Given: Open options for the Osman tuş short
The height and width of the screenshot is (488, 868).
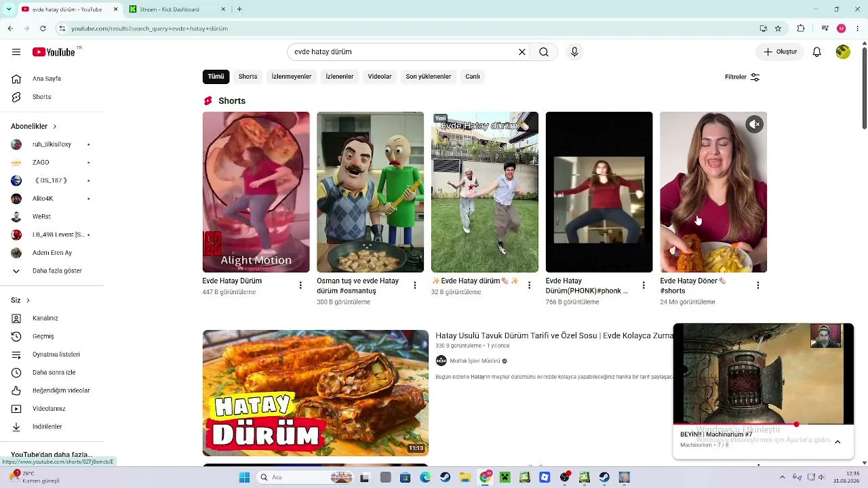Looking at the screenshot, I should (x=415, y=285).
